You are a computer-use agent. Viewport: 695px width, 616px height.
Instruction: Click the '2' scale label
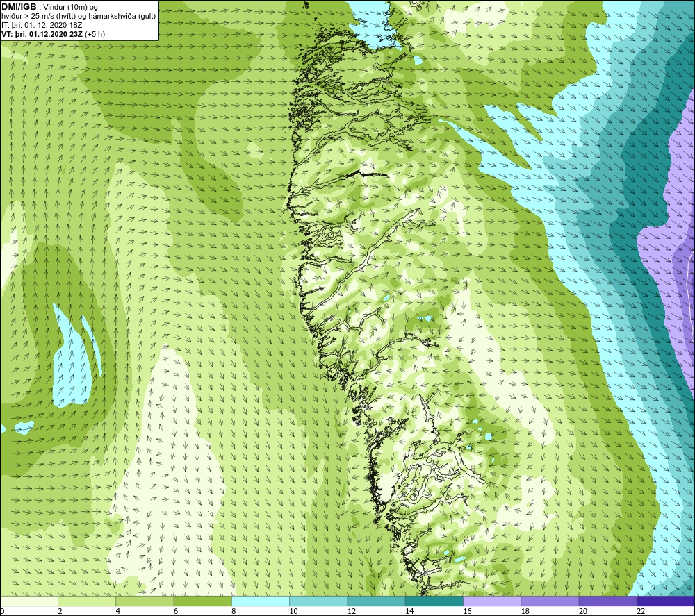click(60, 612)
